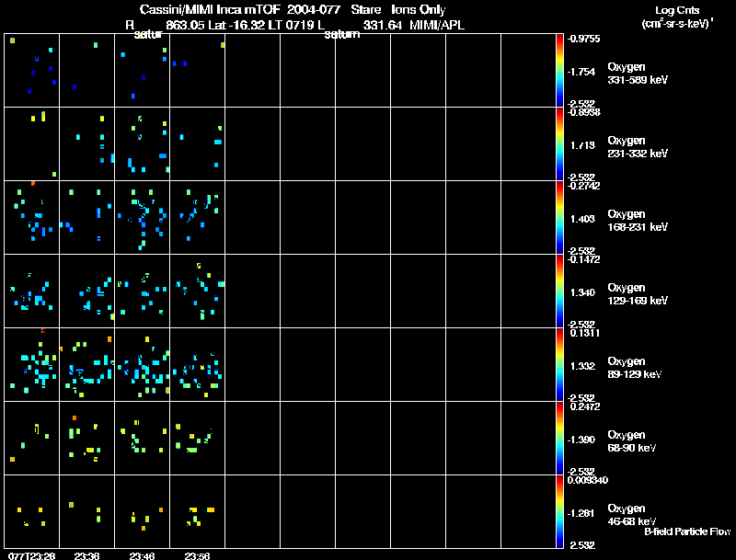Click the 'Oxygen 89-129 keV' row label
This screenshot has height=560, width=736.
[635, 368]
